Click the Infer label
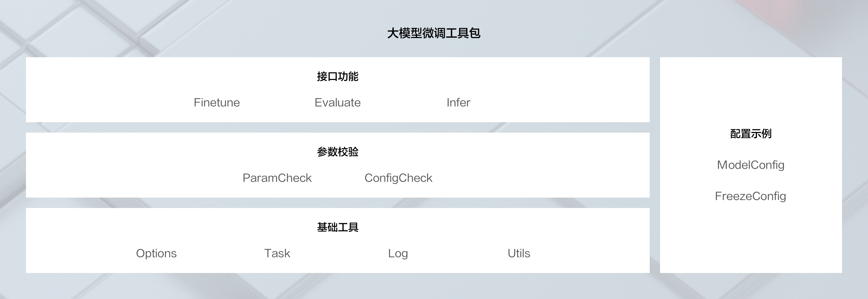868x299 pixels. 458,102
